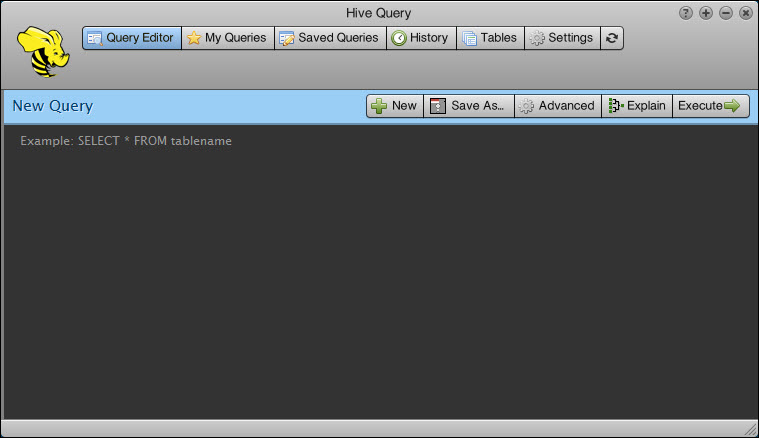Click the plus icon in title bar
759x438 pixels.
706,13
